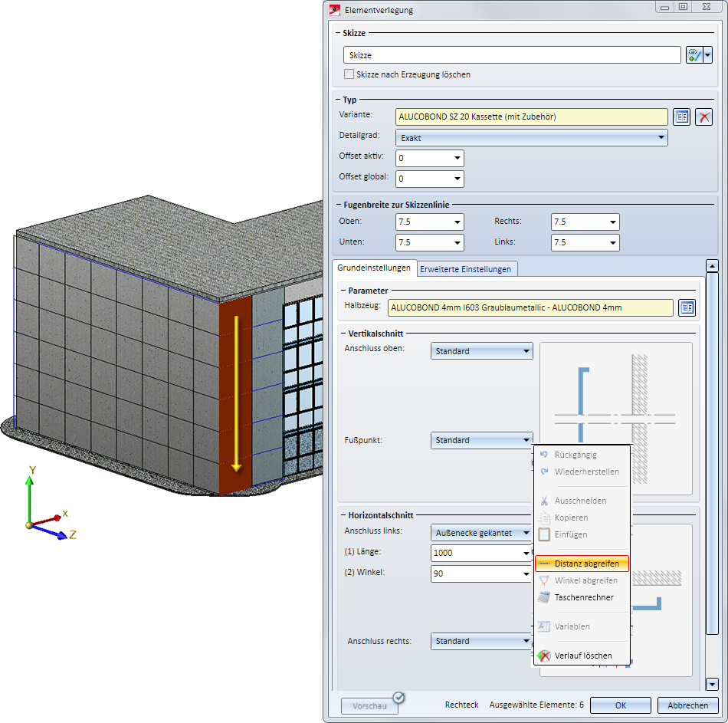Expand the Offset aktiv dropdown
The image size is (728, 723).
click(457, 158)
